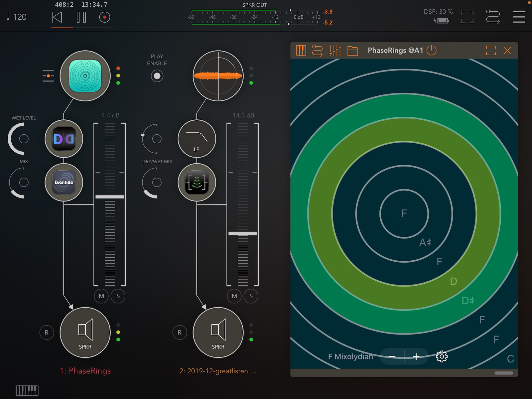Tap the A# ring in PhaseRings
The height and width of the screenshot is (399, 532).
tap(425, 242)
